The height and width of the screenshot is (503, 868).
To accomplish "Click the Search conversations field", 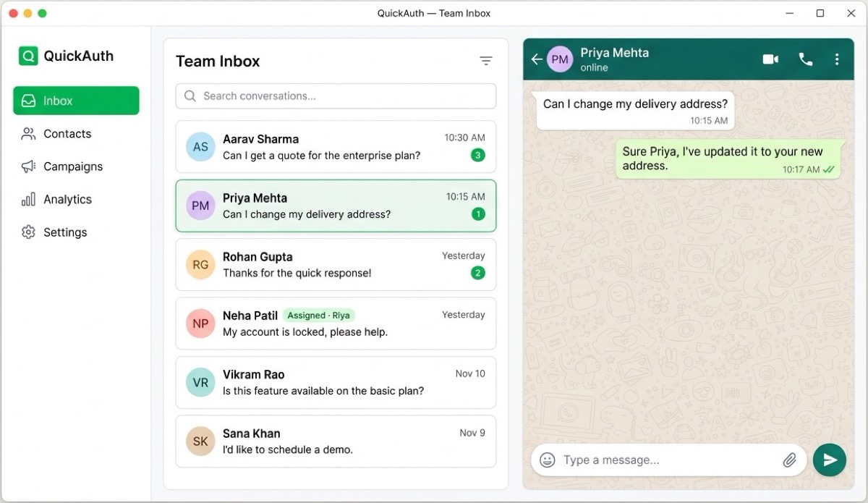I will click(336, 96).
